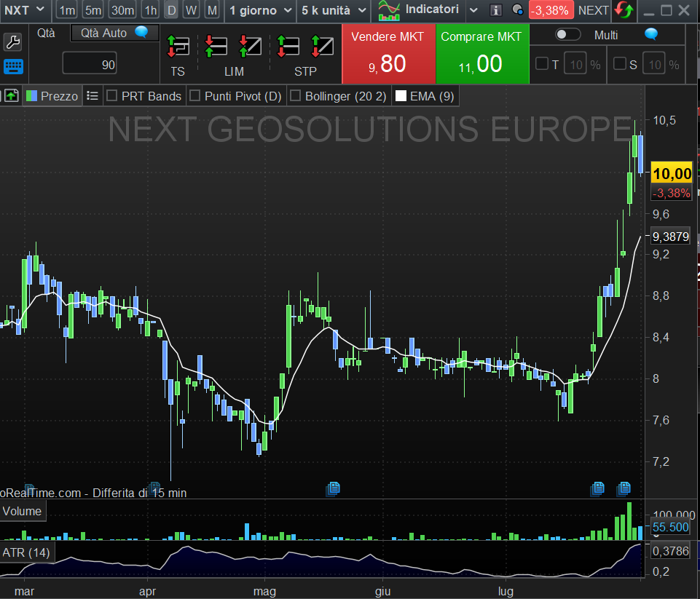Viewport: 700px width, 599px height.
Task: Click the NEXT label in top toolbar
Action: 594,10
